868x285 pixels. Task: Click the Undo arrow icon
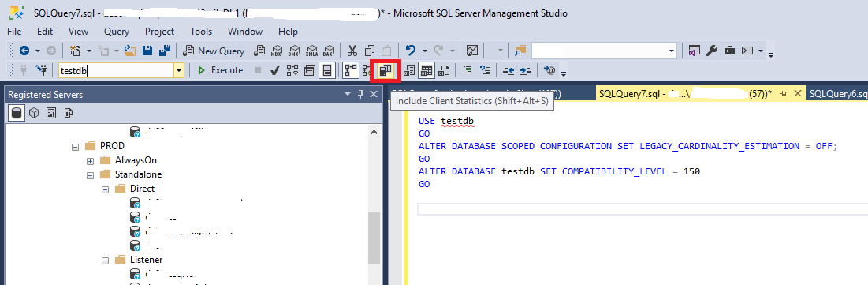410,51
